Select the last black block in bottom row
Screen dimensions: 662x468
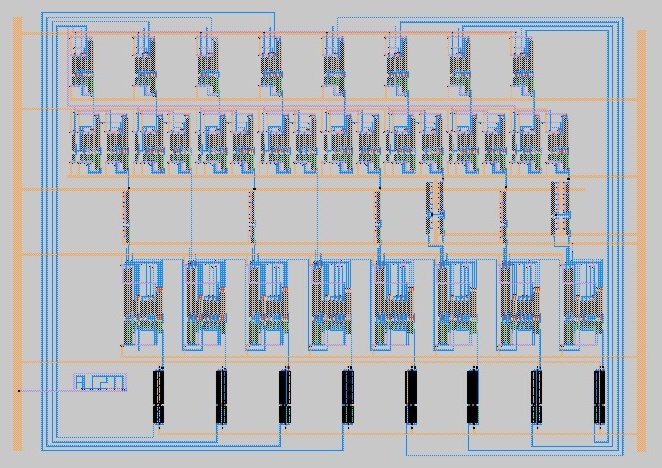[599, 396]
